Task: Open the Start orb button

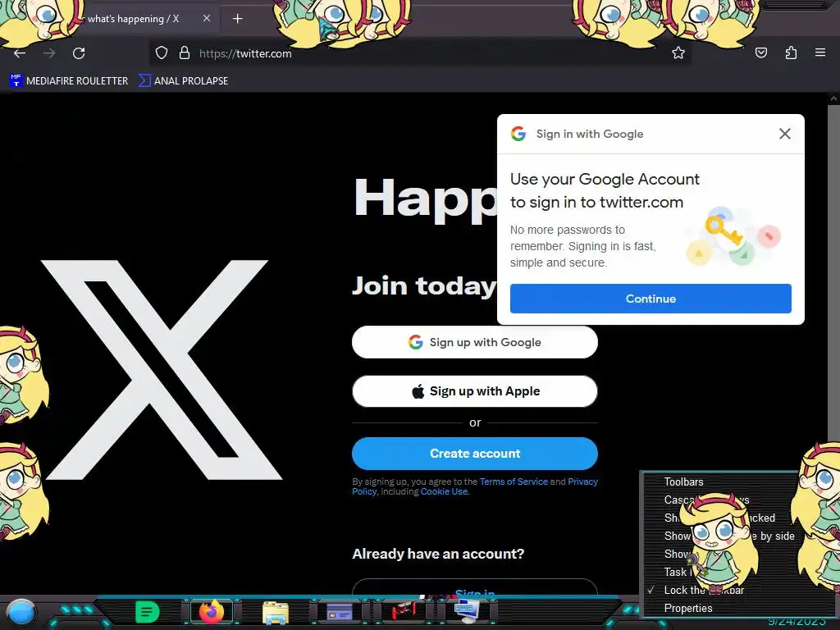Action: coord(21,612)
